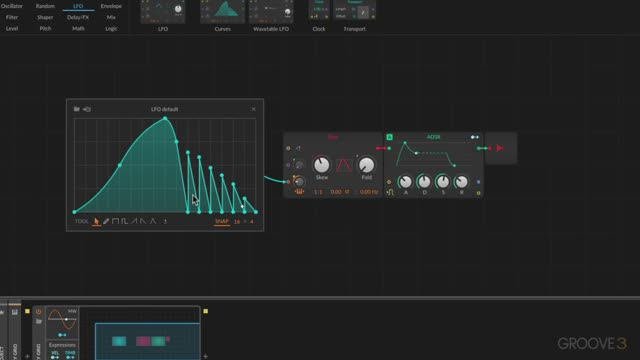Select the Filter module category

[x=12, y=18]
